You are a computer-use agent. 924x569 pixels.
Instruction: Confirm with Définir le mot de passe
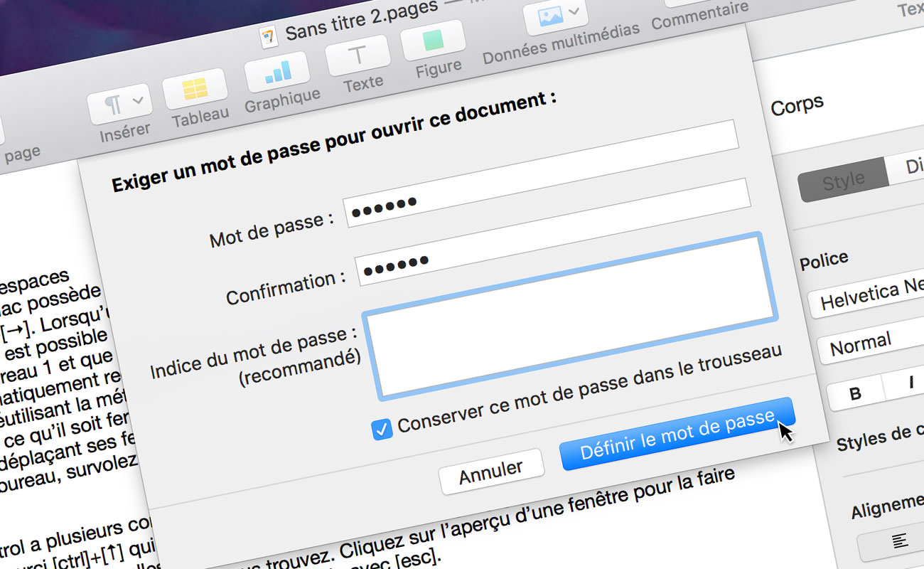[677, 434]
